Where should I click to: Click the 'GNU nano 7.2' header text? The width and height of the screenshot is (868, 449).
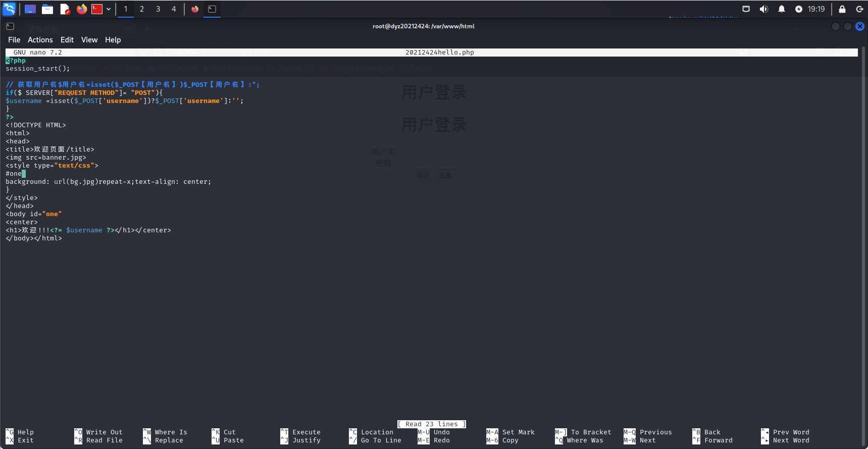tap(38, 53)
